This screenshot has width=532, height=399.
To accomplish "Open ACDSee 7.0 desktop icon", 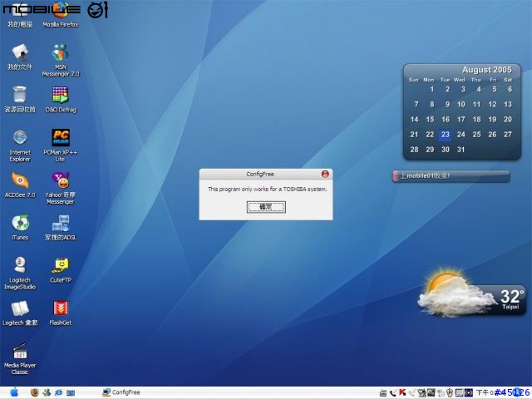I will tap(20, 185).
